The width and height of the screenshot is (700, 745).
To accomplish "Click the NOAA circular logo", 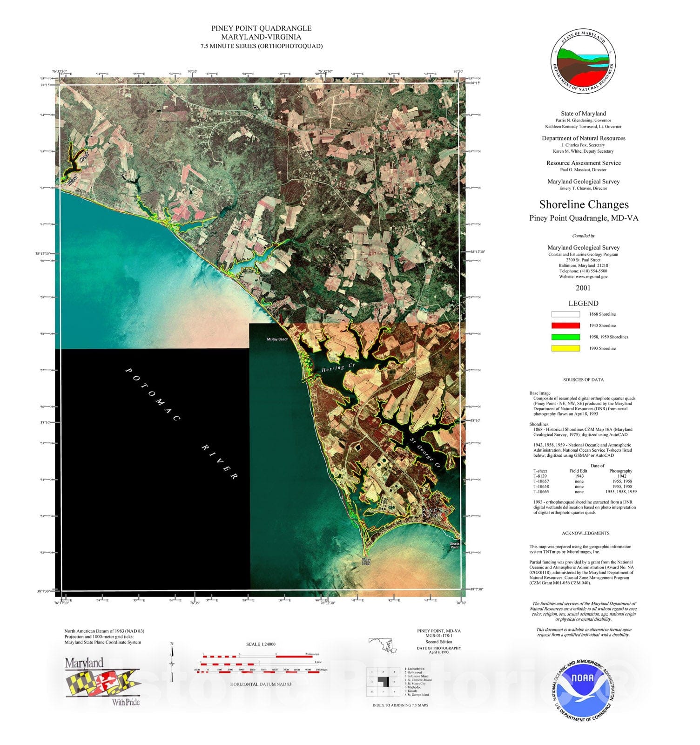I will (583, 691).
